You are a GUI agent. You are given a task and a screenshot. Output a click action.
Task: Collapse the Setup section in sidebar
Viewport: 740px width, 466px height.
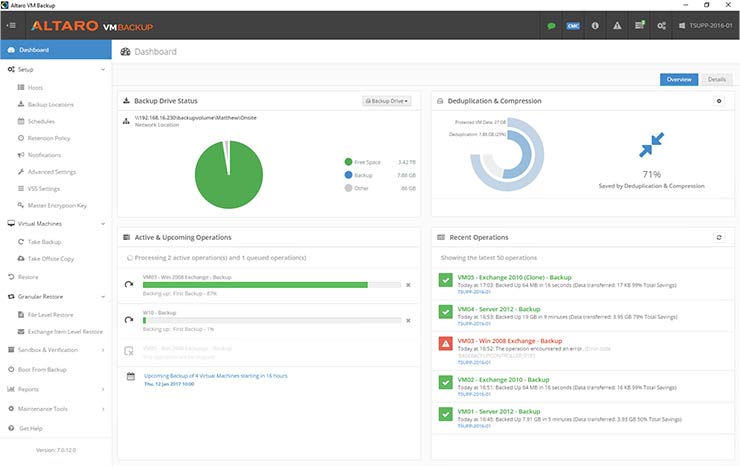point(103,70)
